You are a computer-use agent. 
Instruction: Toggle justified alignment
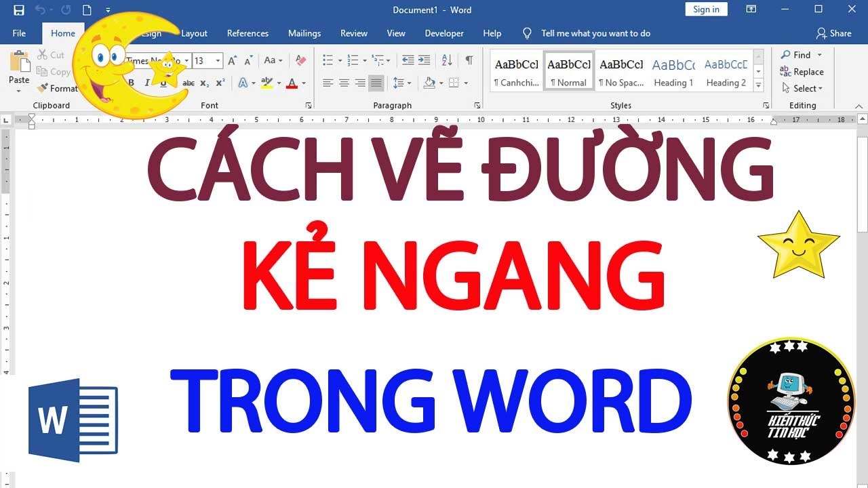(376, 83)
